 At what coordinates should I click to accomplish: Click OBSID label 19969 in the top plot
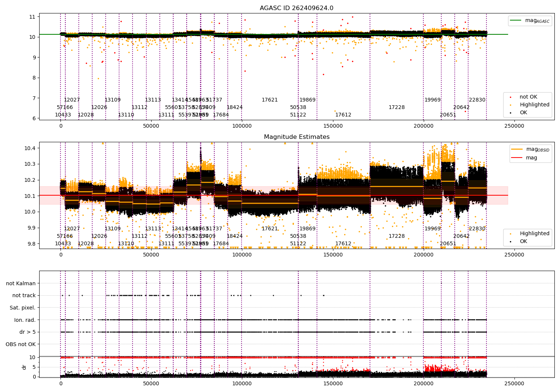(x=432, y=100)
